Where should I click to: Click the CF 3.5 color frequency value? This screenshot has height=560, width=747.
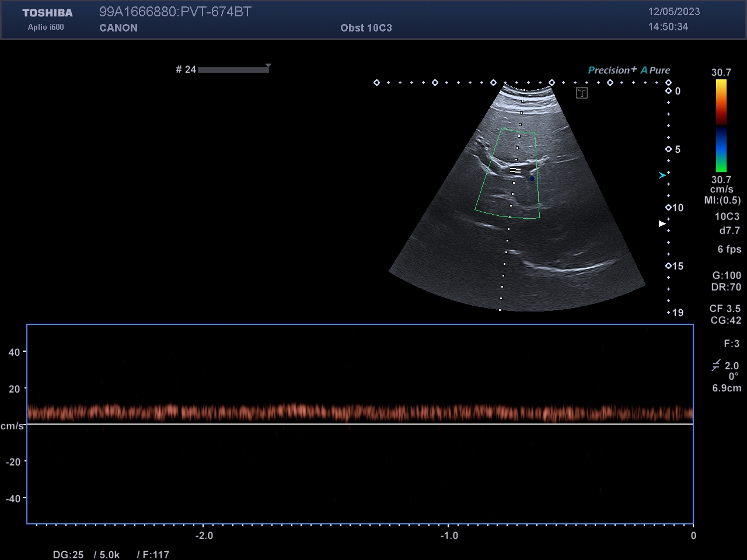(x=725, y=309)
